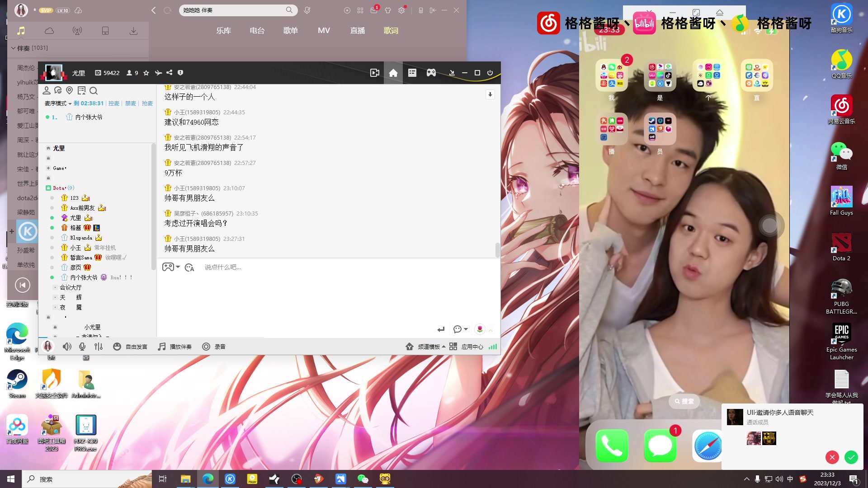Collapse 伴奏 [1031] playlist section
Image resolution: width=868 pixels, height=488 pixels.
(30, 48)
